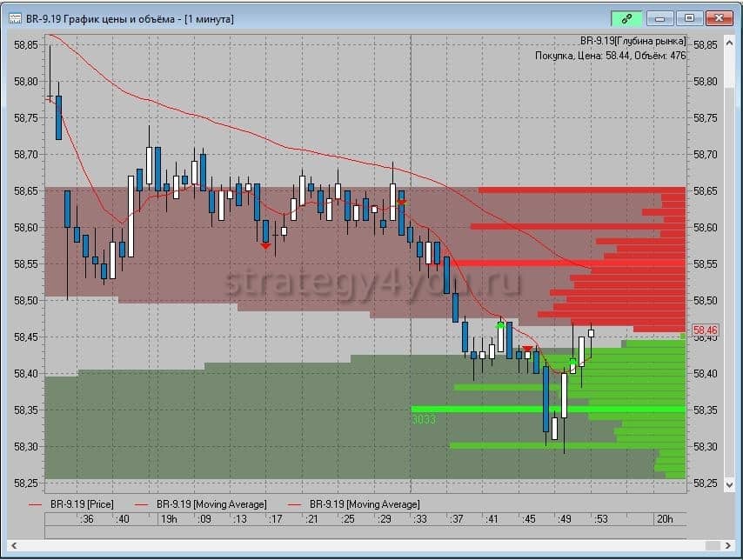The height and width of the screenshot is (560, 743).
Task: Click the BR-9.19 [Глубина рынка] label
Action: 632,41
